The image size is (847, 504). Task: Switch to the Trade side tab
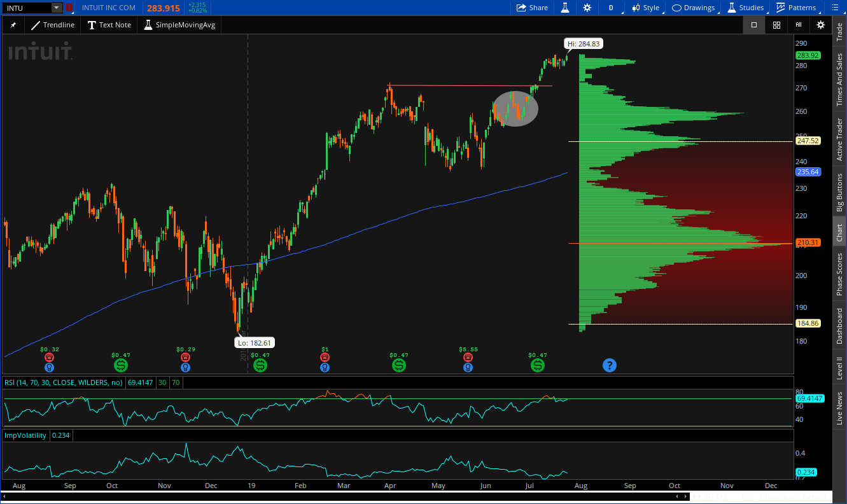[839, 31]
